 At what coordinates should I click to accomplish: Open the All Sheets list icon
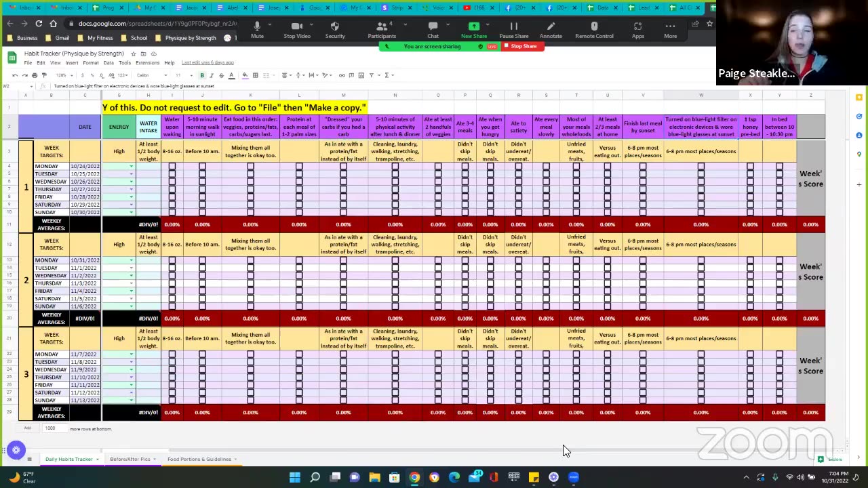[x=29, y=459]
